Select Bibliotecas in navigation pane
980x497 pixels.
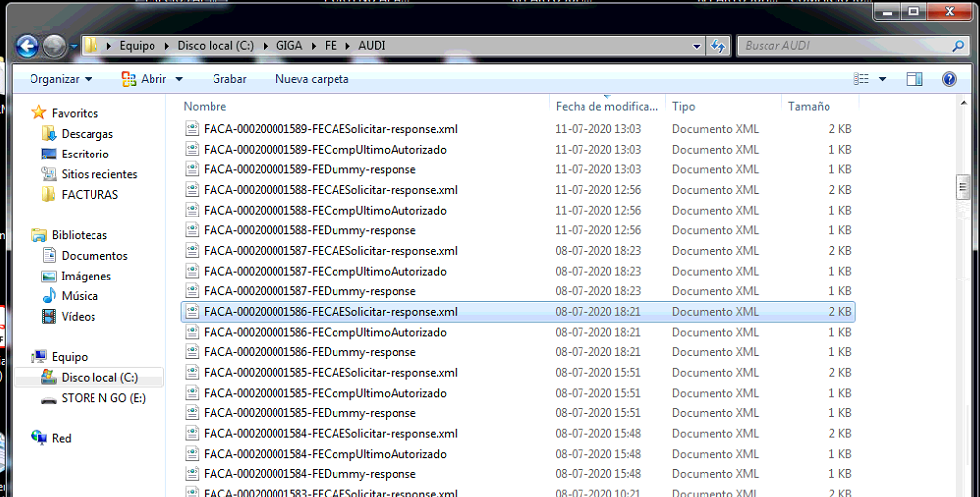tap(79, 235)
